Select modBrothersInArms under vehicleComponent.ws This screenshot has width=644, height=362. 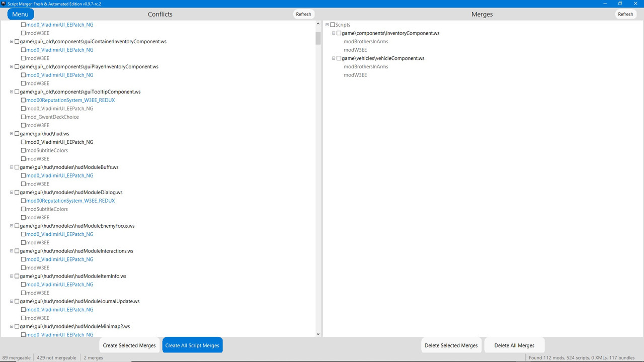point(366,66)
